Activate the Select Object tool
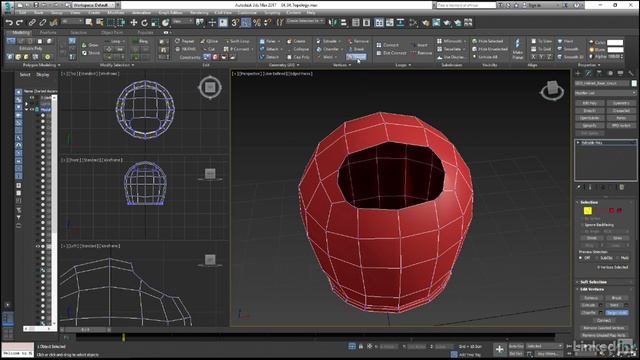This screenshot has width=640, height=360. click(x=89, y=23)
